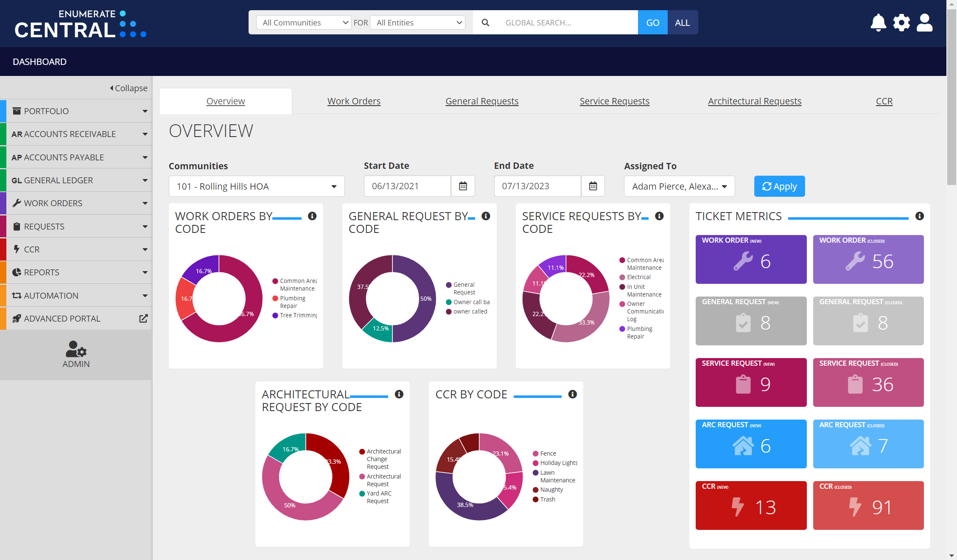Click the Work Order closed purple tile
The image size is (957, 560).
(868, 259)
